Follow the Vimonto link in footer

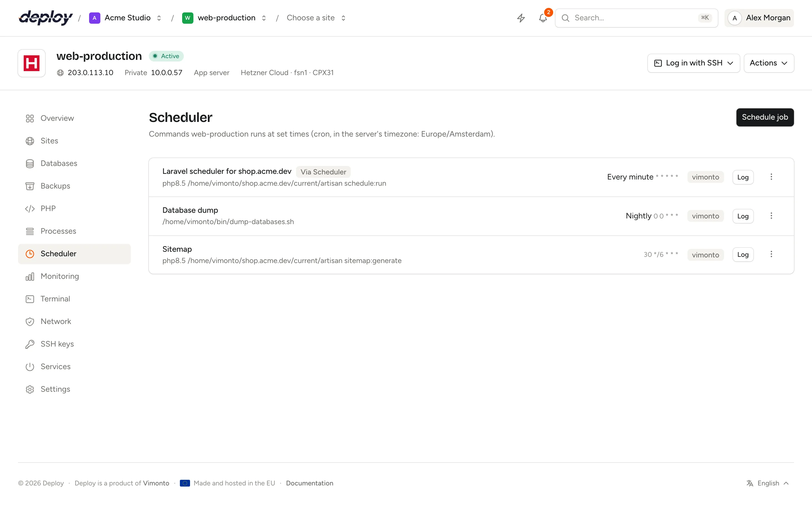pyautogui.click(x=156, y=483)
